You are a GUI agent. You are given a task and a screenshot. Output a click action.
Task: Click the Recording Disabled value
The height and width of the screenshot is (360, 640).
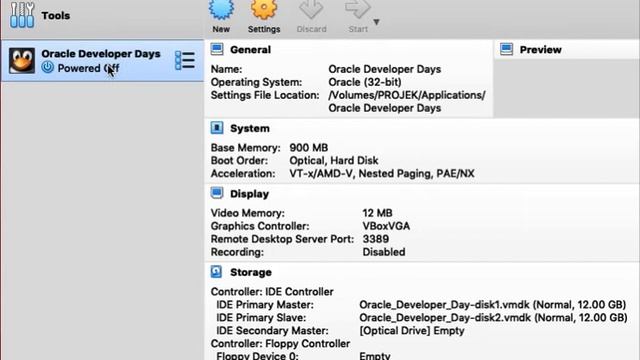[x=384, y=252]
